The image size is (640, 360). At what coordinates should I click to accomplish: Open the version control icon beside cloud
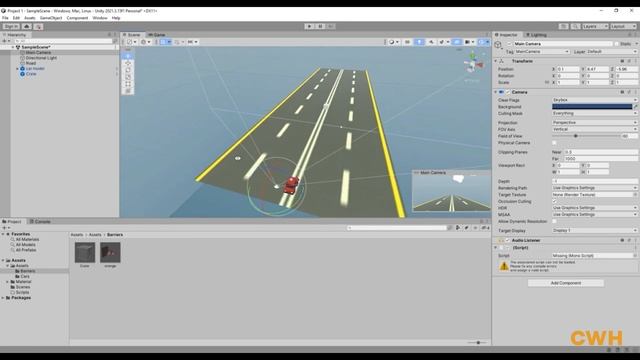38,27
